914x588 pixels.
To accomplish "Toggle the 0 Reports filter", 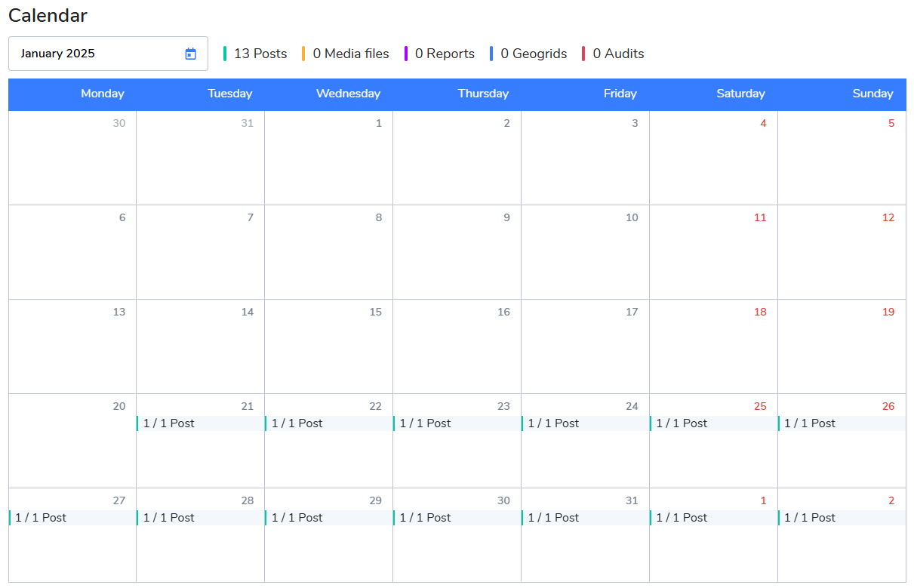I will [440, 54].
